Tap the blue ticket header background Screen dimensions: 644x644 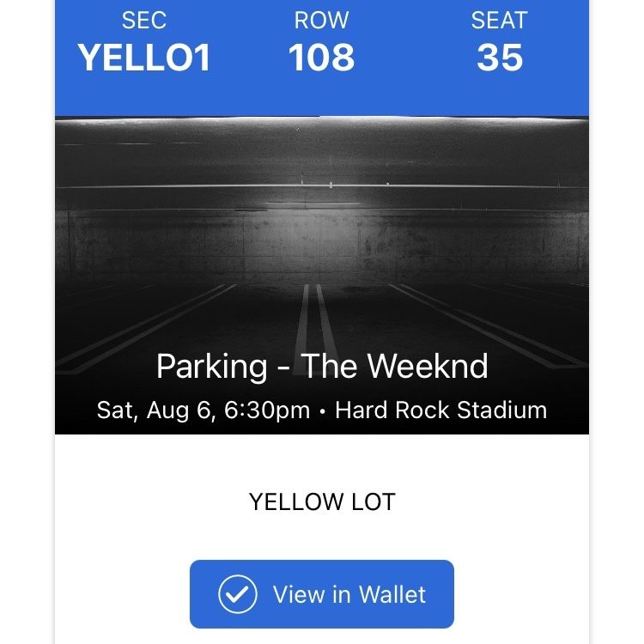click(x=322, y=96)
